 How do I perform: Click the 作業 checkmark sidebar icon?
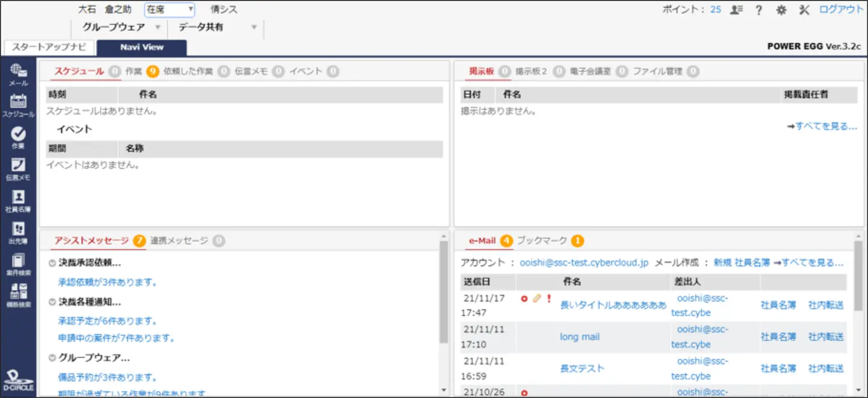19,134
